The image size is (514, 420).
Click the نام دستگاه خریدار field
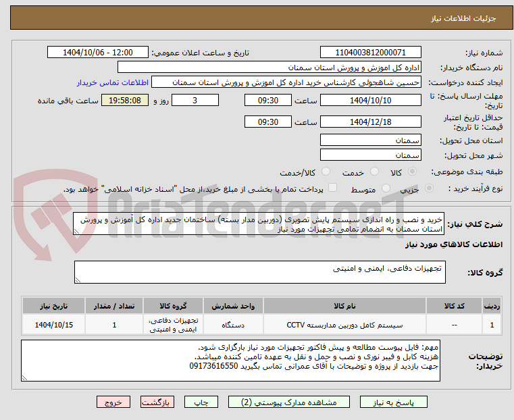coord(269,67)
